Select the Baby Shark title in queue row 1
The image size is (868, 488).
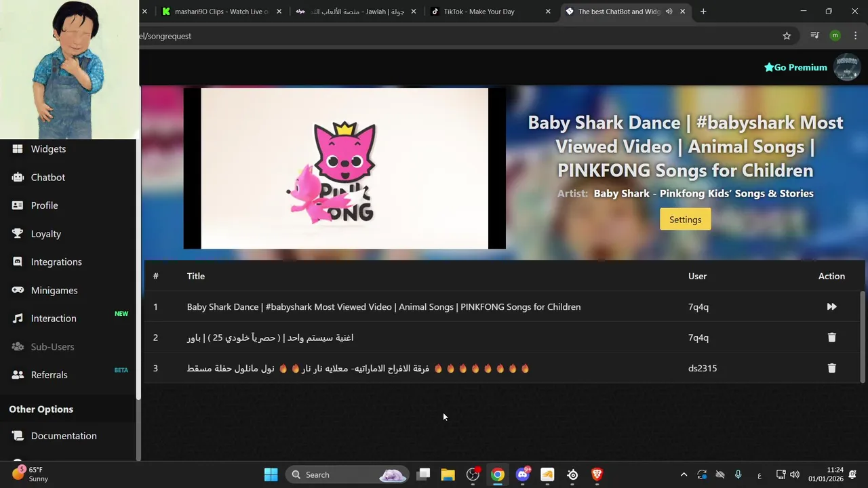click(384, 307)
